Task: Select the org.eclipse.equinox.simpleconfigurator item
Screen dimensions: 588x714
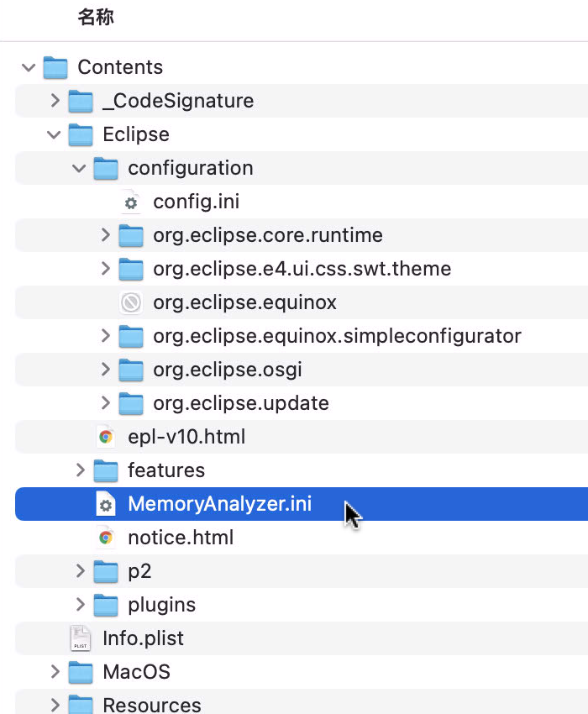Action: click(336, 336)
